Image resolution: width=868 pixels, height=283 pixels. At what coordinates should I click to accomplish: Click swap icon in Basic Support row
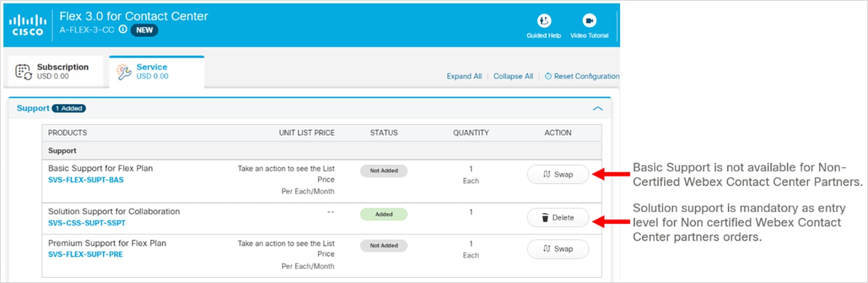coord(546,174)
